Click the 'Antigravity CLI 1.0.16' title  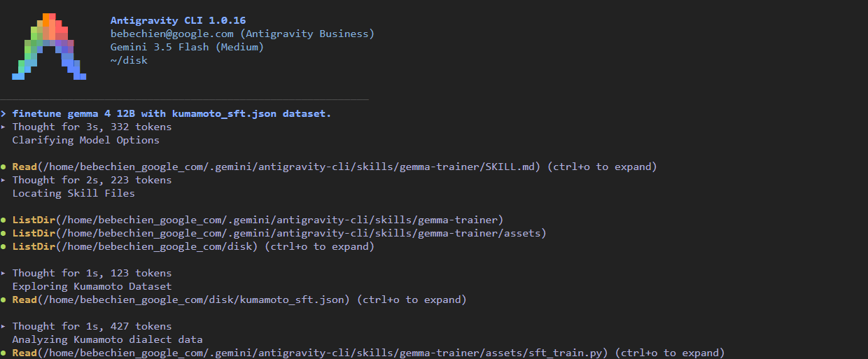(178, 20)
